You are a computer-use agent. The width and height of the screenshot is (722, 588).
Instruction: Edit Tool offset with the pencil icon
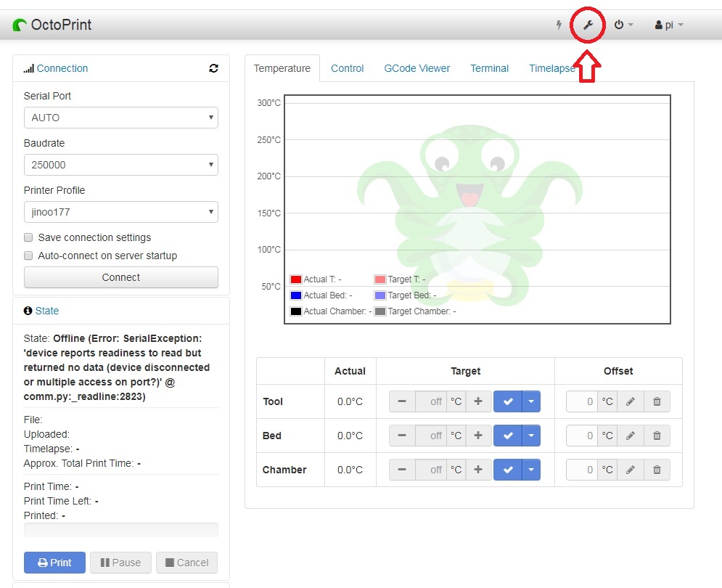pyautogui.click(x=631, y=401)
